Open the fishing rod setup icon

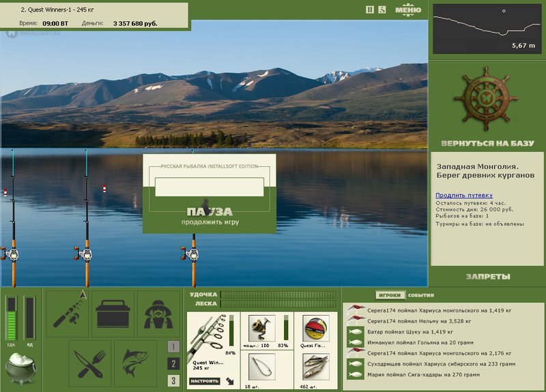[68, 314]
